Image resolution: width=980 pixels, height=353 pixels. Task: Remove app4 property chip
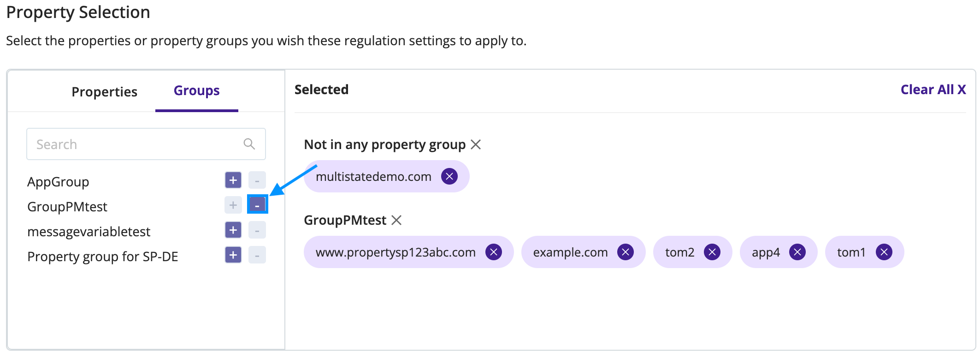pos(797,252)
